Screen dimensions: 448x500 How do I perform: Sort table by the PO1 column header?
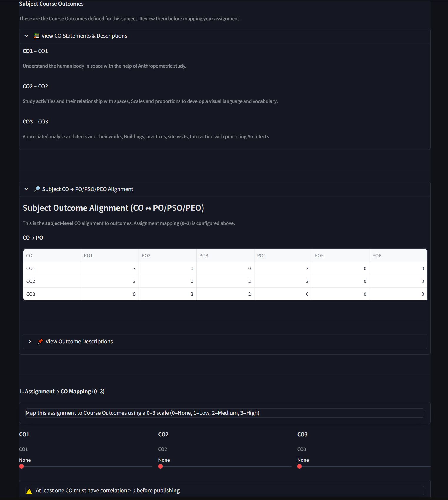tap(110, 255)
